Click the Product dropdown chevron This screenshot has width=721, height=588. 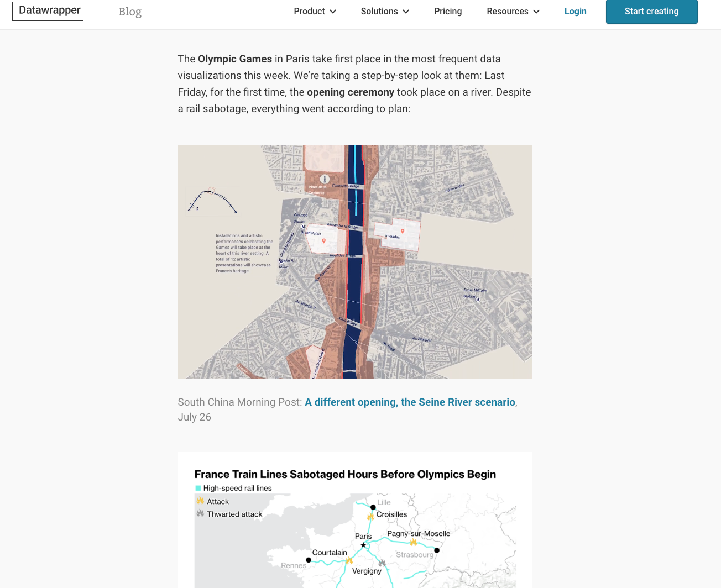pyautogui.click(x=333, y=12)
